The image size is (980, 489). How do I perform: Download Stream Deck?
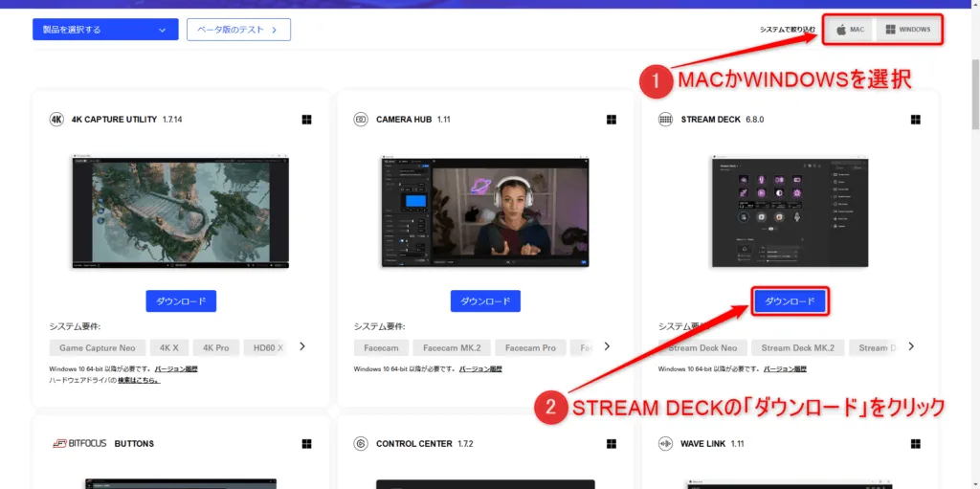(x=790, y=300)
